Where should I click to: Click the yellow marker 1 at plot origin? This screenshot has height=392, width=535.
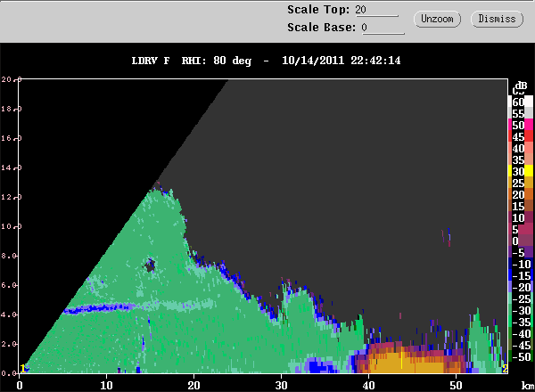[x=22, y=369]
